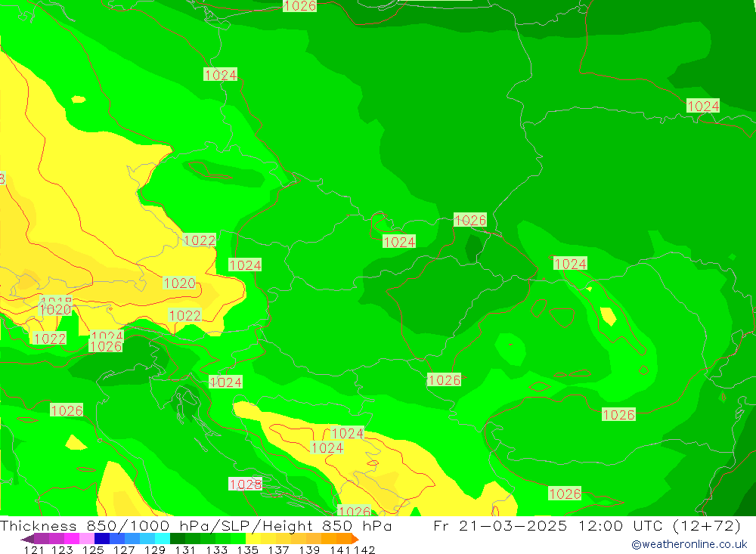
Task: Click the "1022" label below the "1020" label
Action: pyautogui.click(x=184, y=315)
